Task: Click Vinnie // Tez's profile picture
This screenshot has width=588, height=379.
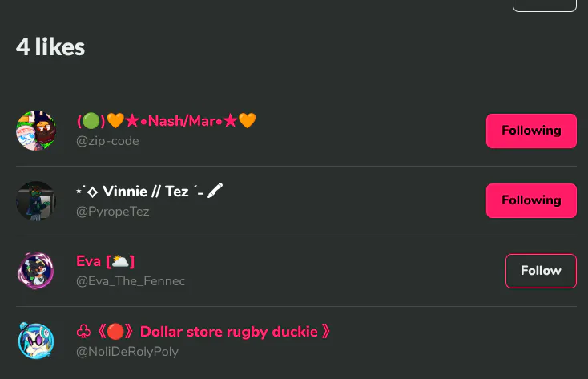Action: click(36, 200)
